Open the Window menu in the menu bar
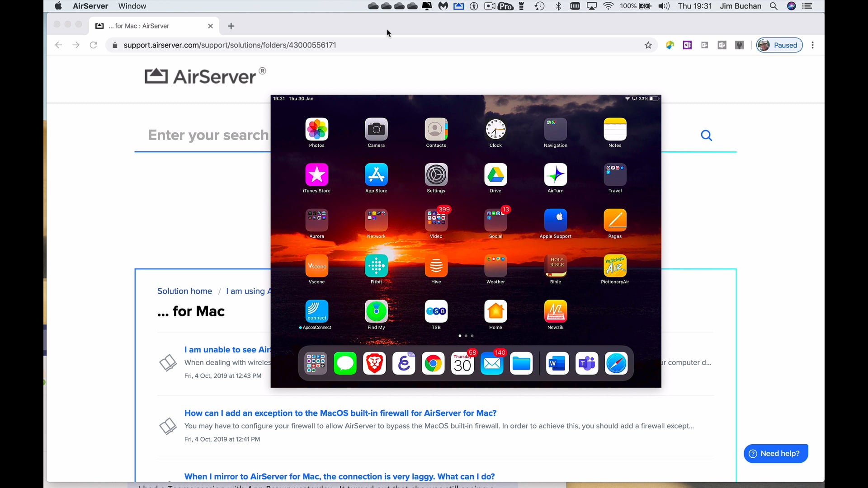The width and height of the screenshot is (868, 488). [132, 6]
